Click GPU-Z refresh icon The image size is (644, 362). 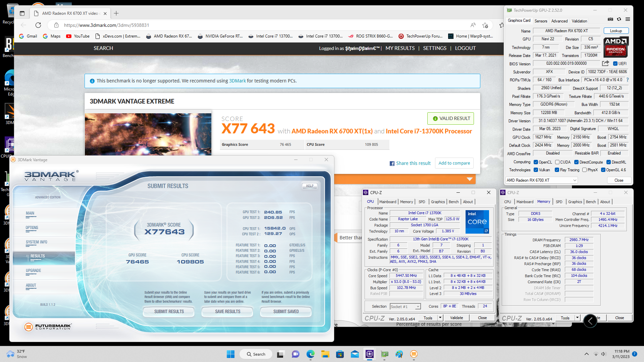click(x=619, y=19)
